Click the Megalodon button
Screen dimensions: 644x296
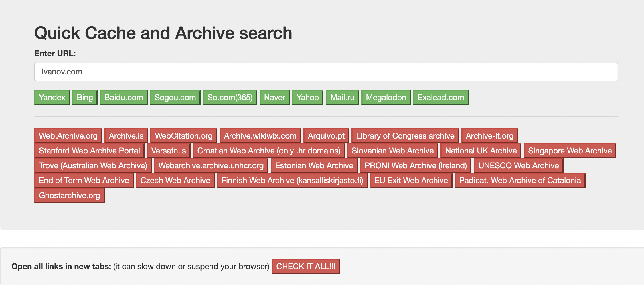386,97
